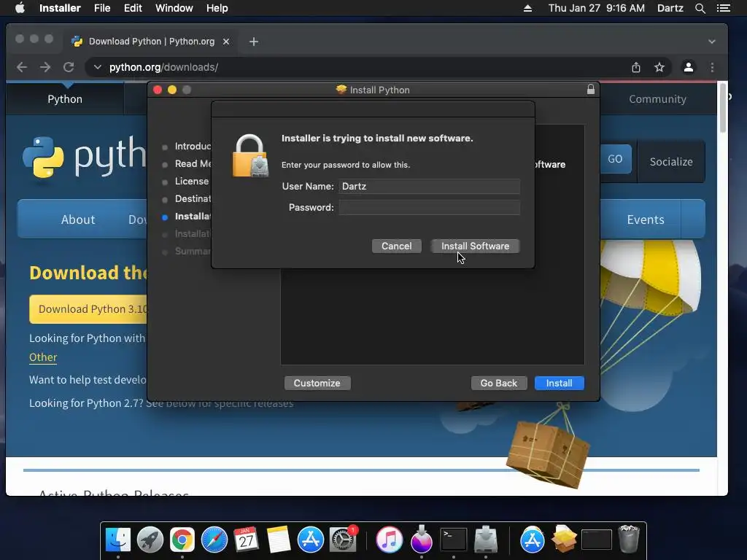Open the Apple menu
The height and width of the screenshot is (560, 747).
[x=20, y=8]
